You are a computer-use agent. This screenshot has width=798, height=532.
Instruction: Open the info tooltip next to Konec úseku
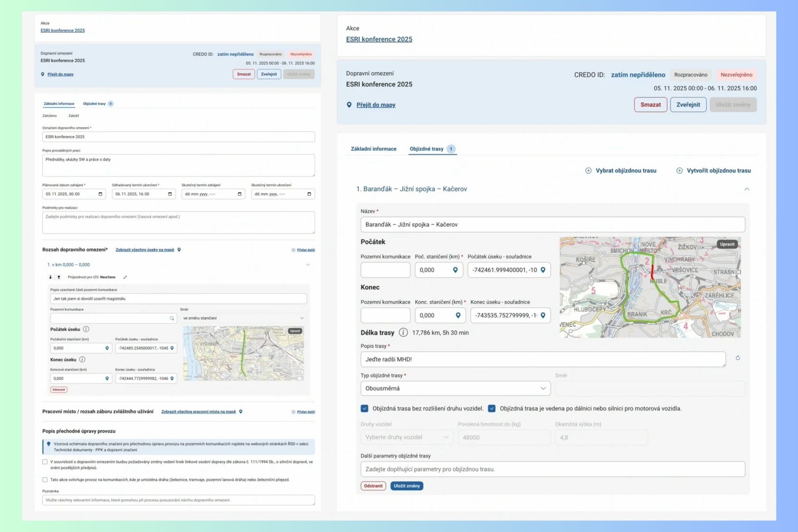pos(82,360)
